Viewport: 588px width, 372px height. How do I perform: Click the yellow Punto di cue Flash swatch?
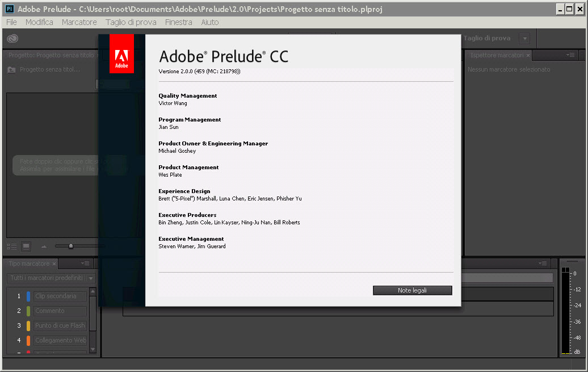[28, 325]
